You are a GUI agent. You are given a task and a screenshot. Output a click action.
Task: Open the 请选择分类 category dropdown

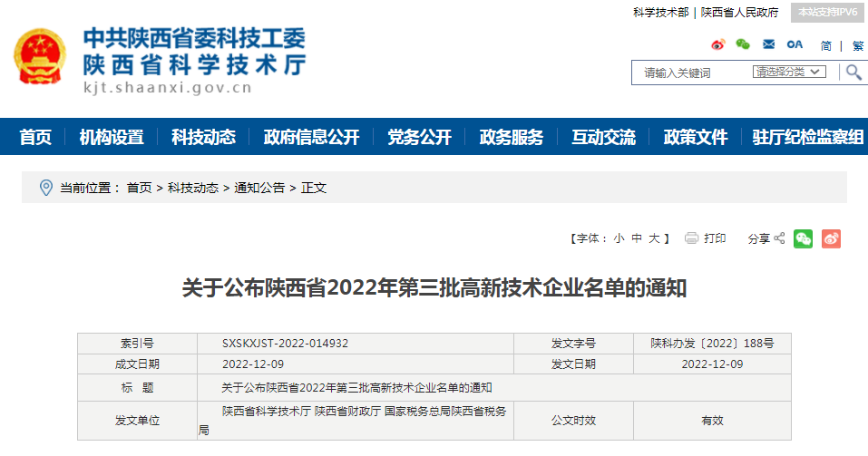(x=789, y=73)
